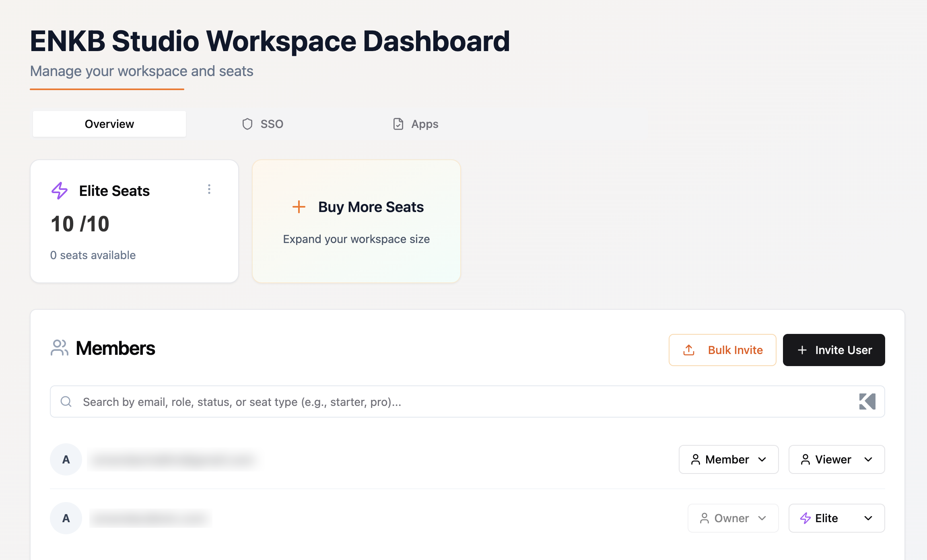Click the first member's avatar A
The width and height of the screenshot is (927, 560).
point(66,459)
